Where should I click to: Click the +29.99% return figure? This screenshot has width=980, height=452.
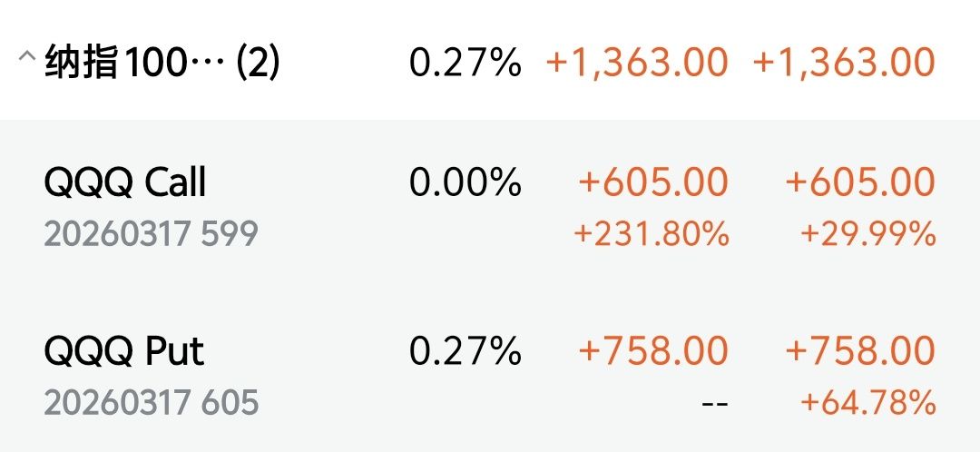(x=867, y=234)
